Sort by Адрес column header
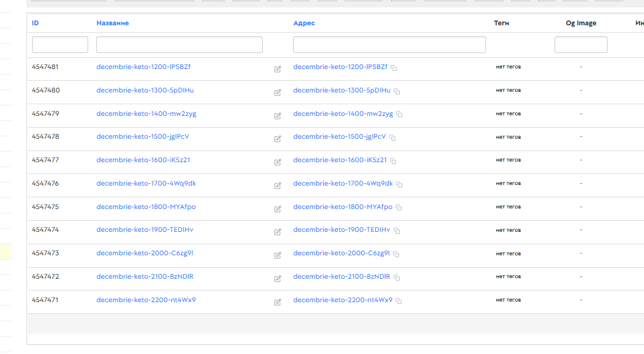 pyautogui.click(x=303, y=23)
